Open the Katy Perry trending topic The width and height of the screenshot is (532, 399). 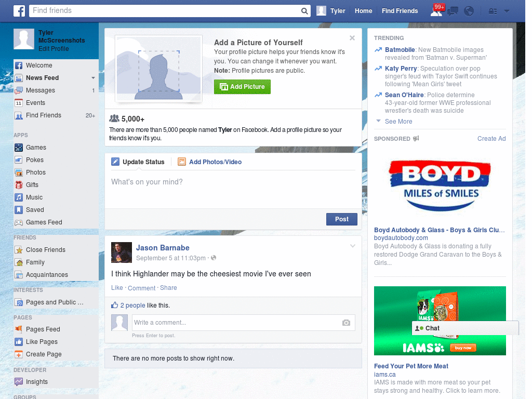[401, 69]
